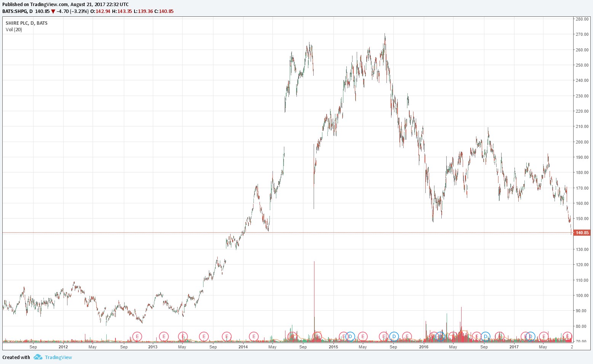
Task: Click the dividend marker near Sep 2015
Action: coord(394,336)
